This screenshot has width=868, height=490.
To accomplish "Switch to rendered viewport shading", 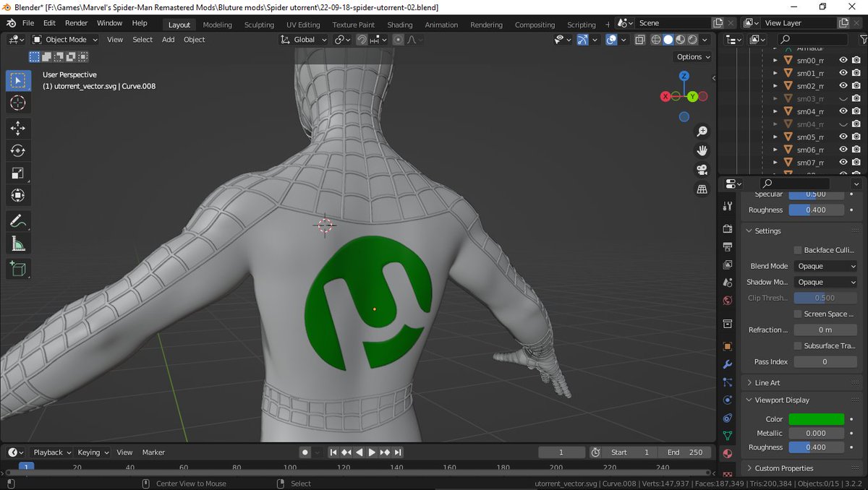I will coord(693,40).
